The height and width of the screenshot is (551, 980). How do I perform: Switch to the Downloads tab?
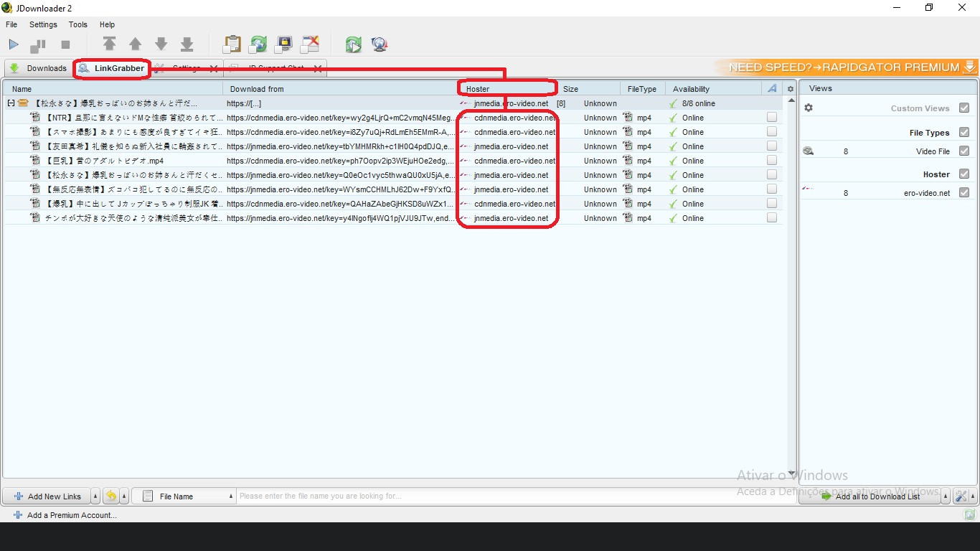38,68
